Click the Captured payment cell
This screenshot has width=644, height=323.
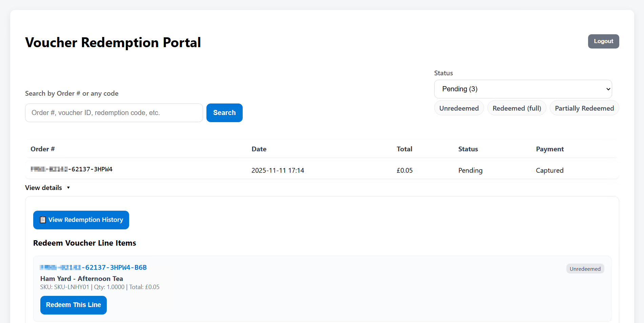[x=549, y=170]
